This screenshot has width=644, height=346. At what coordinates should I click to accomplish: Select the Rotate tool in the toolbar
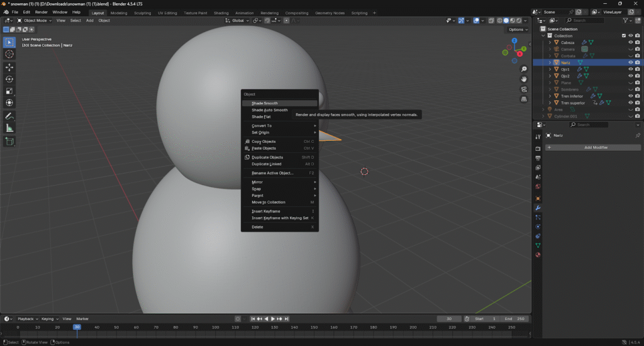[x=9, y=79]
